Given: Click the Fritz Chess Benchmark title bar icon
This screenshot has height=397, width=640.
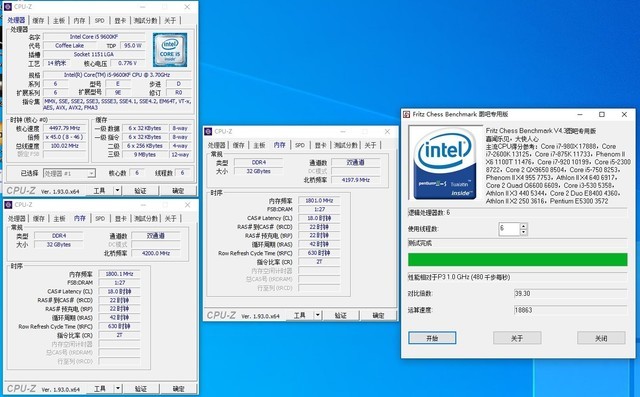Looking at the screenshot, I should (406, 114).
